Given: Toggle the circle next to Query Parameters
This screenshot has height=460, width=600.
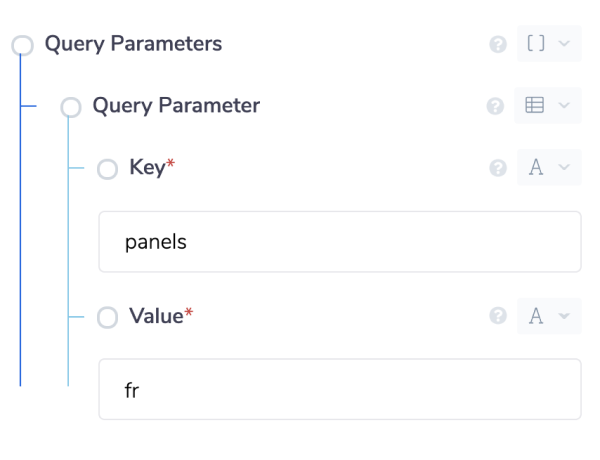Looking at the screenshot, I should [x=23, y=45].
